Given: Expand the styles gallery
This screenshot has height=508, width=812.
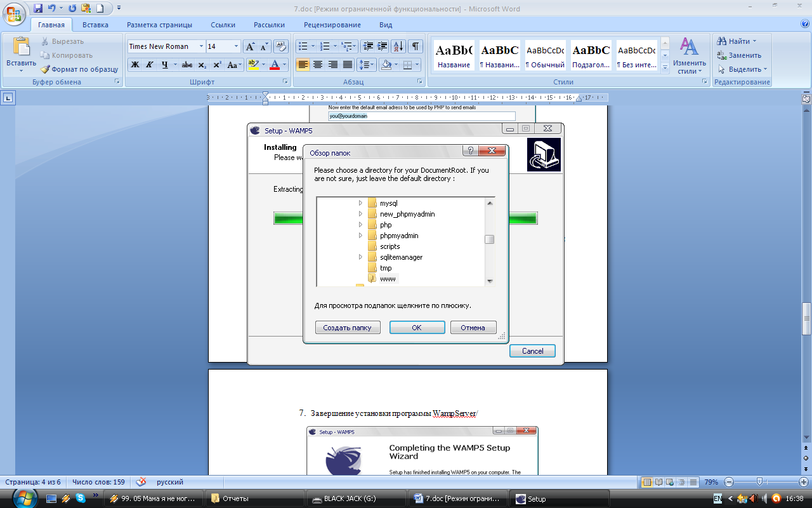Looking at the screenshot, I should [x=665, y=67].
